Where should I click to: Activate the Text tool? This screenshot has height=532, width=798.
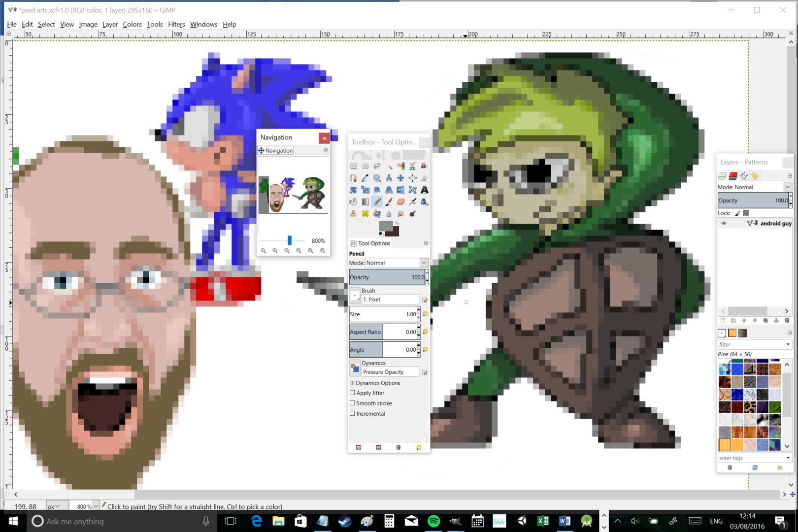tap(425, 190)
